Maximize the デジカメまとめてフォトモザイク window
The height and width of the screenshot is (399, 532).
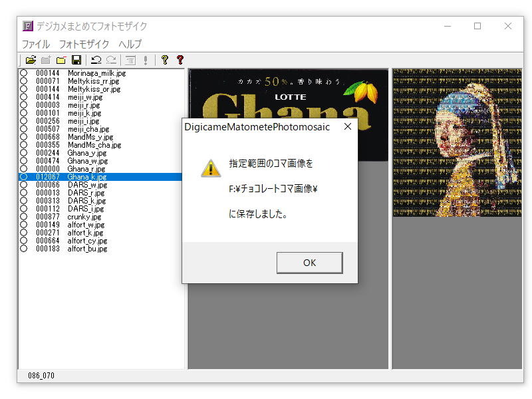pyautogui.click(x=477, y=26)
